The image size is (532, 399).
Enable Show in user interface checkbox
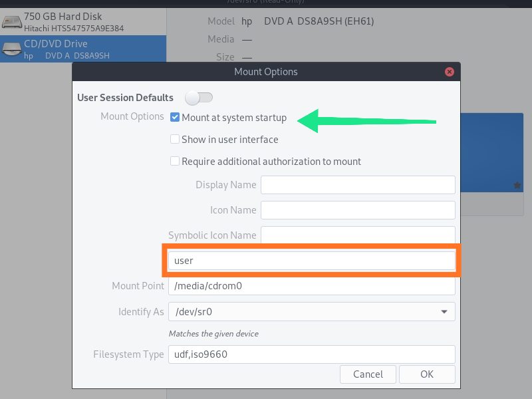pyautogui.click(x=175, y=139)
